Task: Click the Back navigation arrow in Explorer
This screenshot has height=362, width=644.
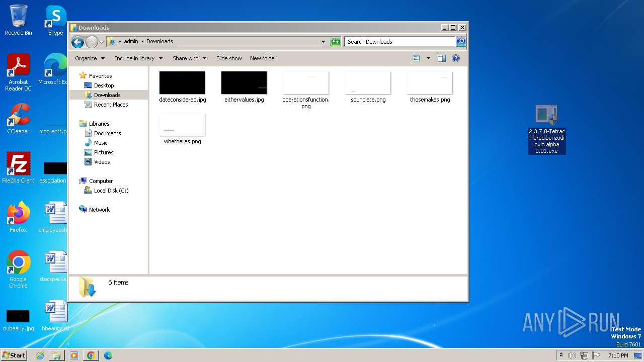Action: tap(77, 42)
